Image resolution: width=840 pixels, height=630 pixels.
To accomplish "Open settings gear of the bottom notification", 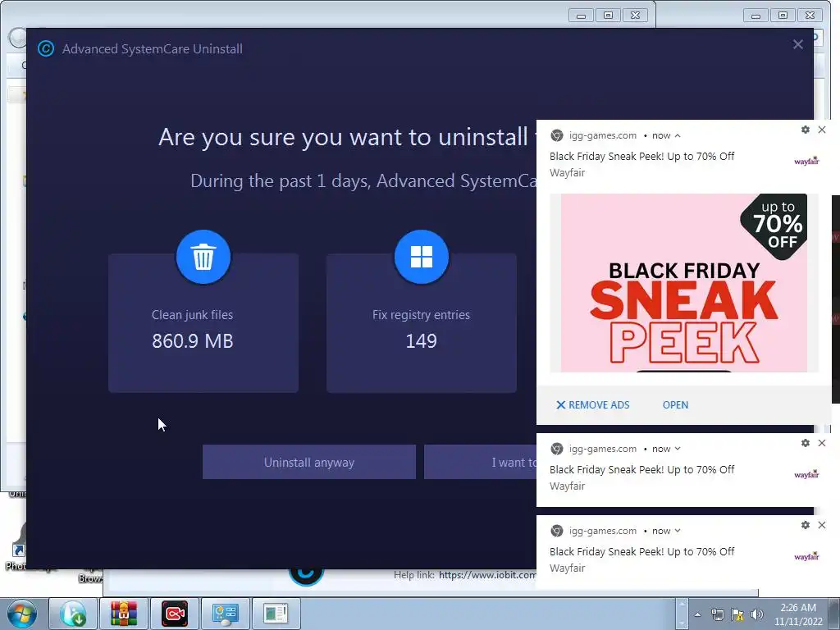I will (806, 525).
